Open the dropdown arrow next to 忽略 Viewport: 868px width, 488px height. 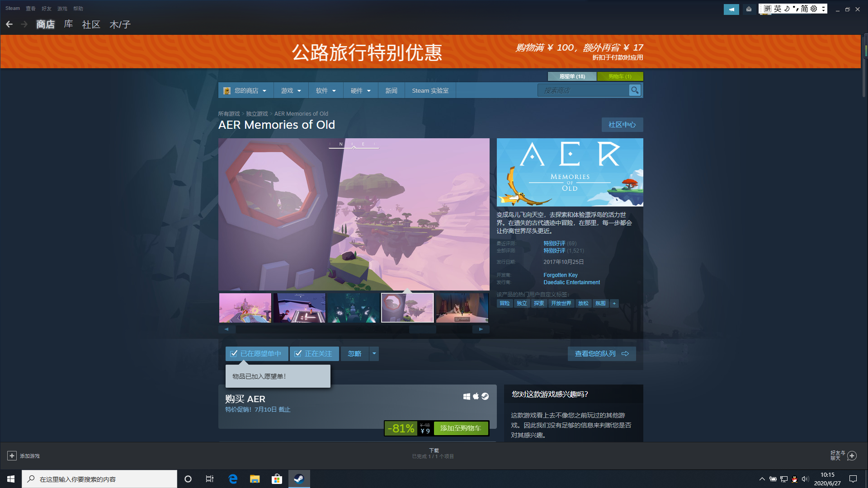pyautogui.click(x=374, y=354)
